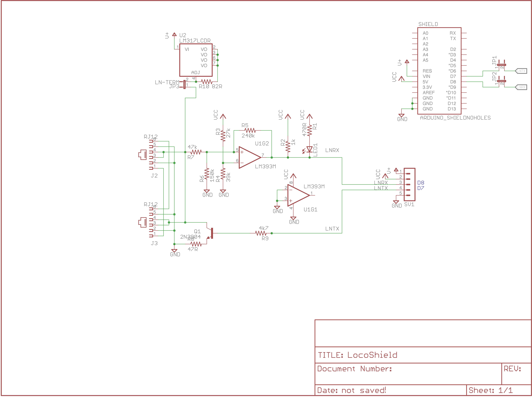Click the VCC arrow above R1

point(310,116)
